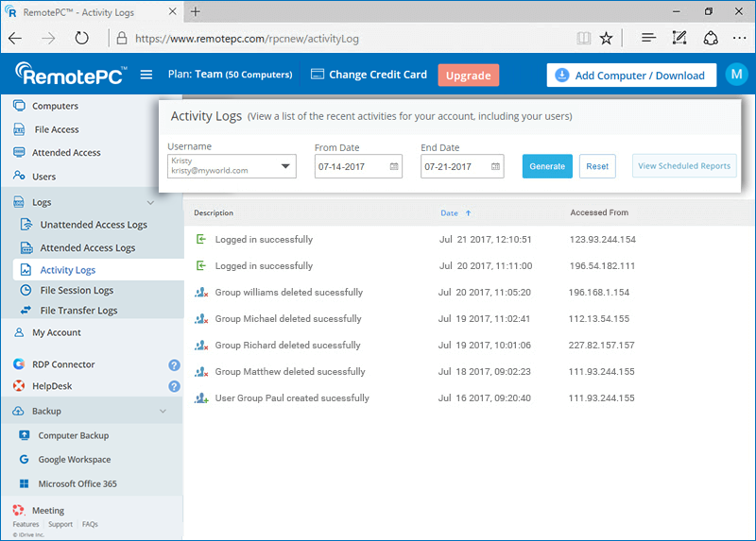Screen dimensions: 756x541
Task: Expand the Username dropdown
Action: 285,167
